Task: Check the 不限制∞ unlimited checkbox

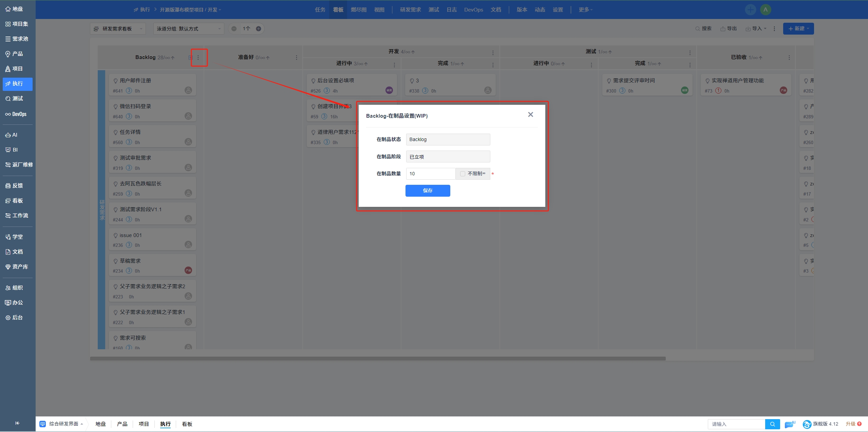Action: point(463,174)
